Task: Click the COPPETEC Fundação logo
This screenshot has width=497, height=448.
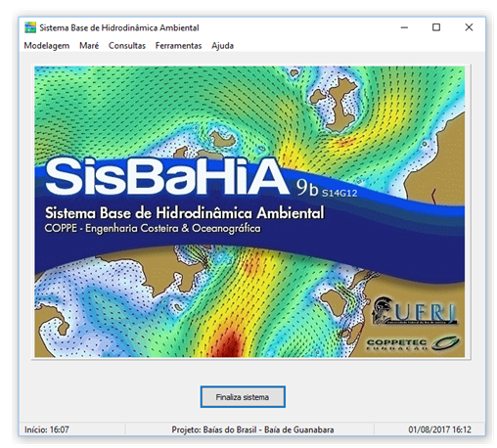Action: pyautogui.click(x=413, y=344)
